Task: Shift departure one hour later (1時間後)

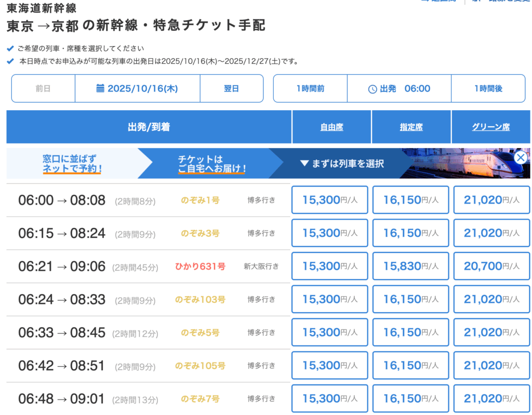Action: click(x=488, y=89)
